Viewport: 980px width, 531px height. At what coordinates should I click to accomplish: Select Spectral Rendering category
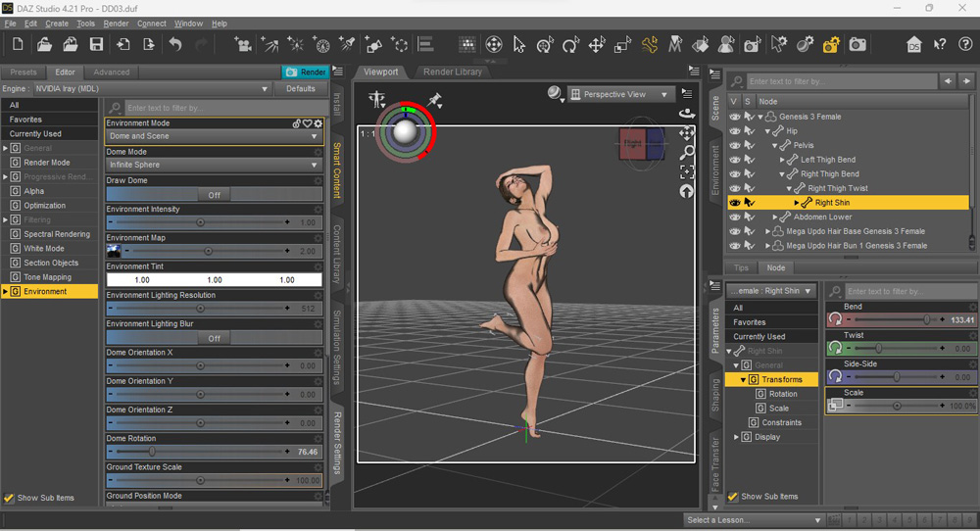click(57, 234)
